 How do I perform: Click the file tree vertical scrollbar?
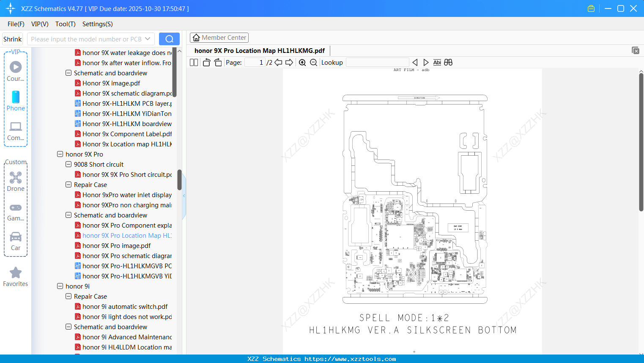[179, 180]
